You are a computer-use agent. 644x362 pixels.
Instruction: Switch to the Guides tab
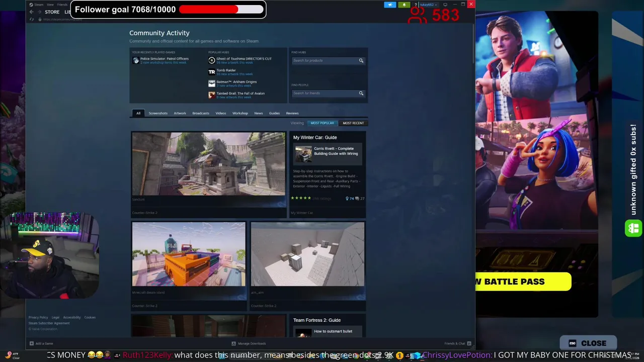tap(274, 113)
